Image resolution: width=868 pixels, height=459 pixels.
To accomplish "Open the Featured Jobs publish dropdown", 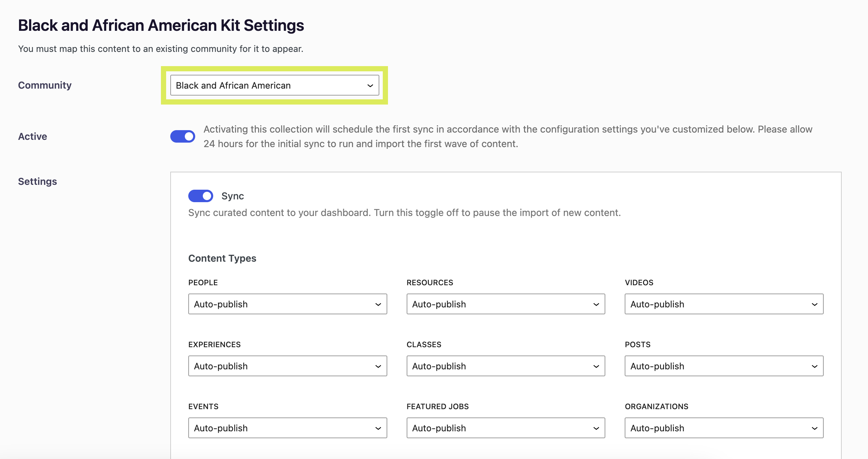I will tap(505, 428).
